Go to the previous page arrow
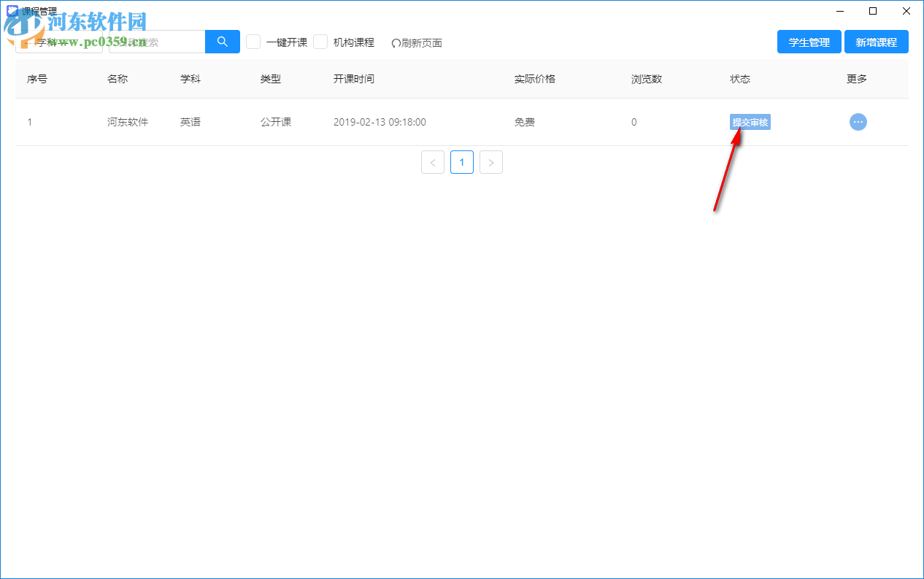The width and height of the screenshot is (924, 579). (x=433, y=162)
